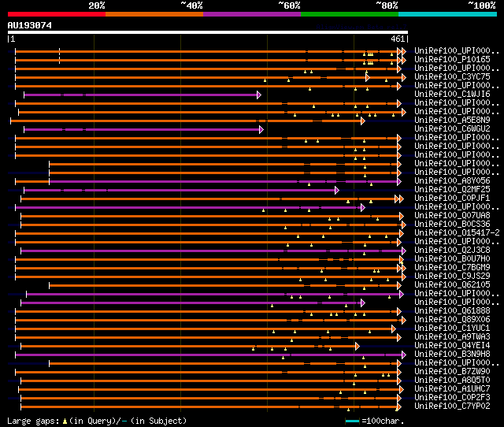Viewport: 504px width, 427px height.
Task: Select the UniRef100_A9TWA3 label
Action: click(x=452, y=337)
